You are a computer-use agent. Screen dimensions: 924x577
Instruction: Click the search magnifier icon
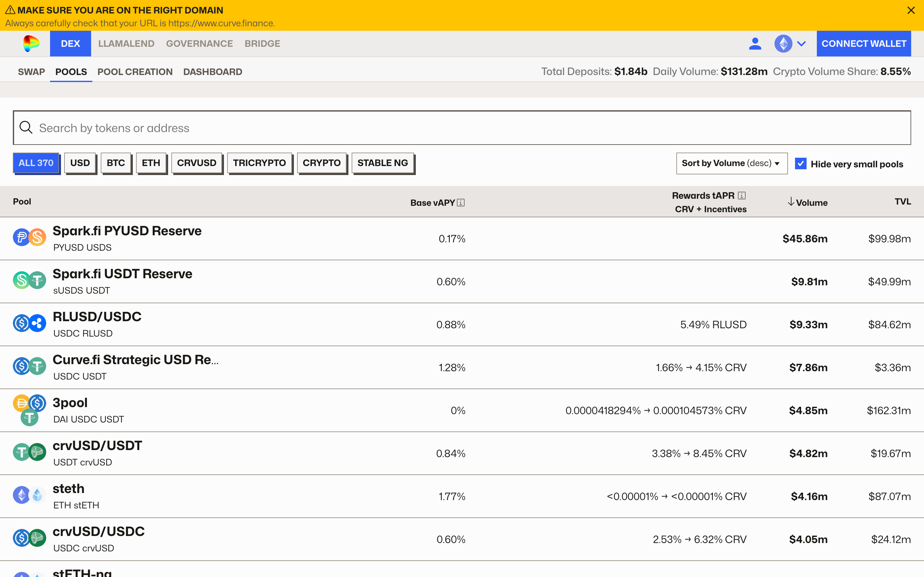coord(26,128)
